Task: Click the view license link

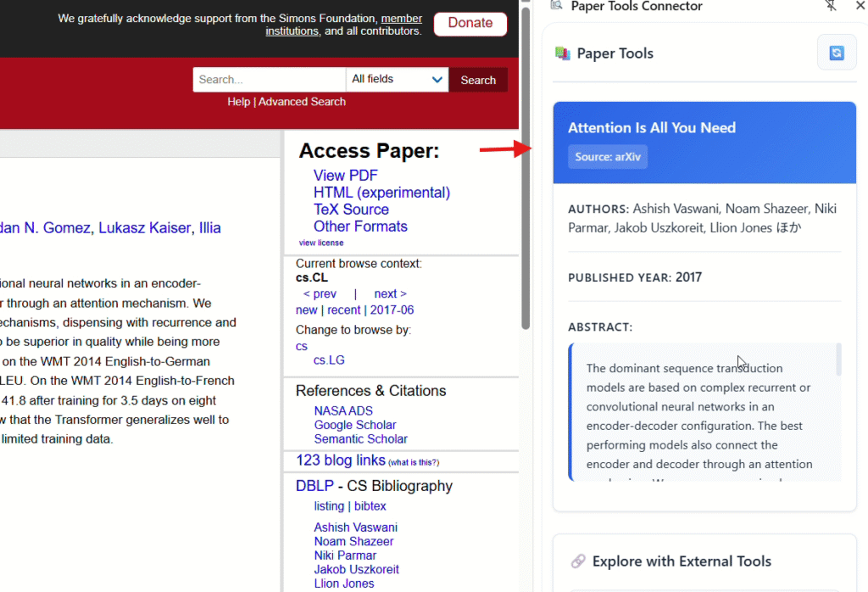Action: pos(321,243)
